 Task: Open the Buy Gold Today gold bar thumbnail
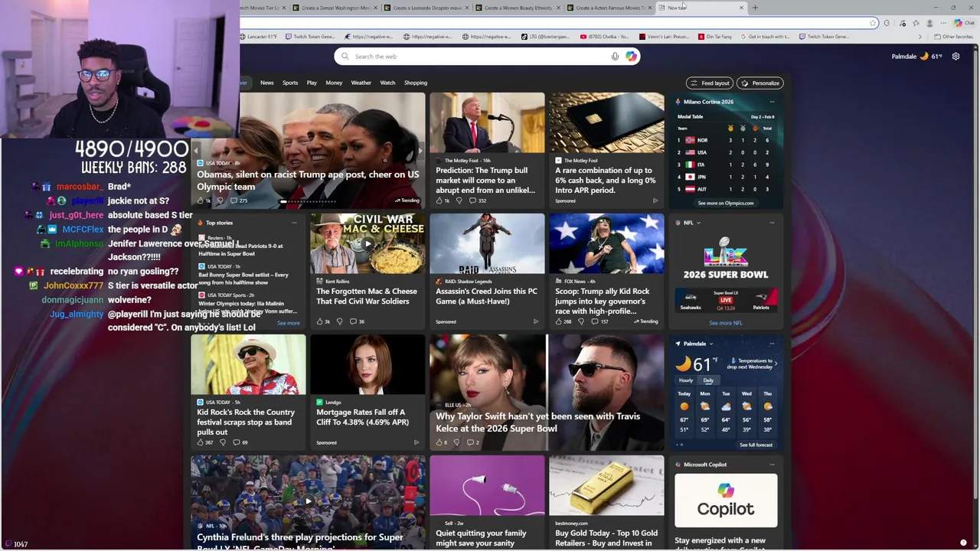click(x=606, y=485)
